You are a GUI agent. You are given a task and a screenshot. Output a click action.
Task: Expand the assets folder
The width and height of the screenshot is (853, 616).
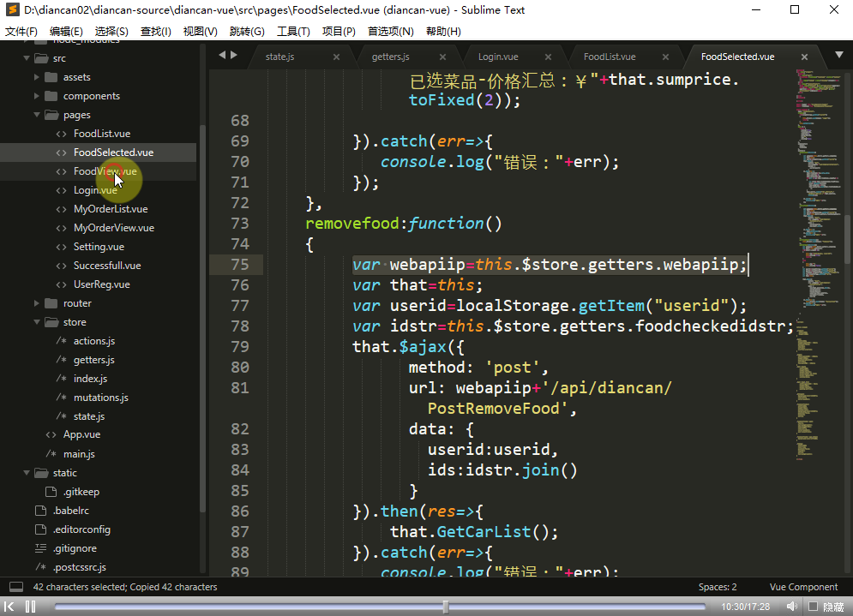(37, 77)
